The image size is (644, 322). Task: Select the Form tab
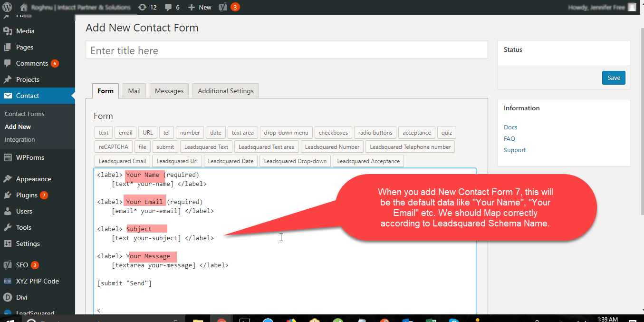(106, 91)
